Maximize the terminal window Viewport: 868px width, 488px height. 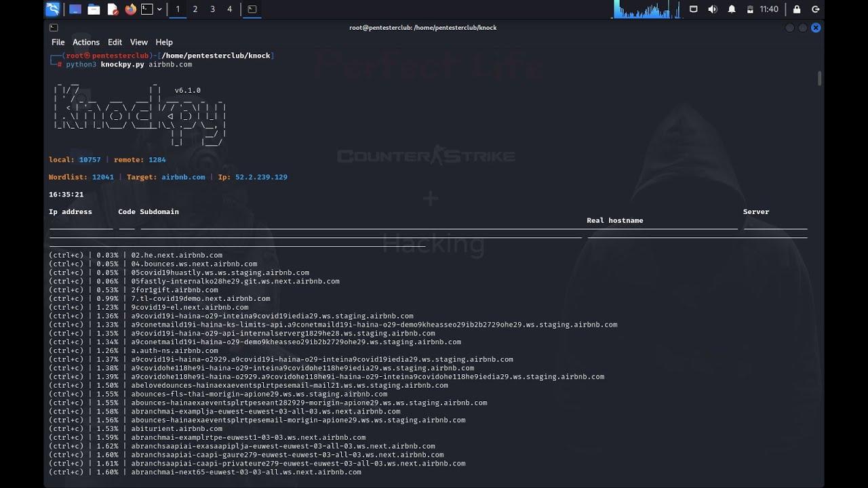coord(803,28)
